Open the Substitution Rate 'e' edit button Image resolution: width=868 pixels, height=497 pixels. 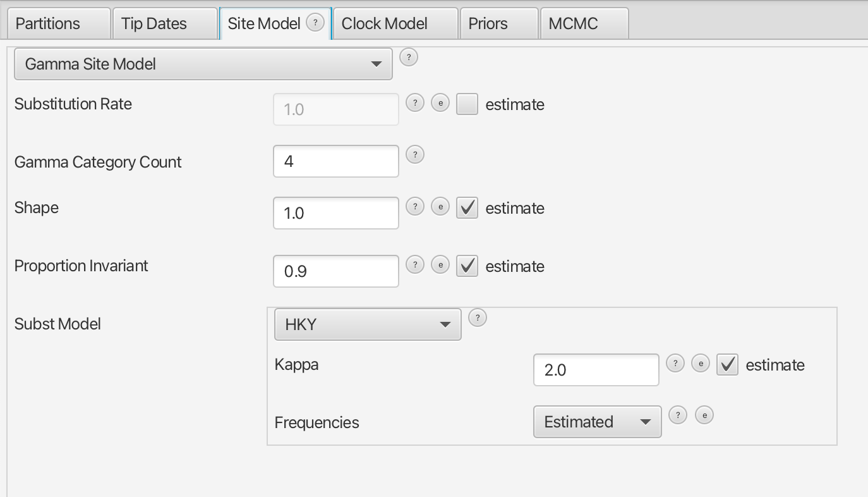click(x=440, y=103)
